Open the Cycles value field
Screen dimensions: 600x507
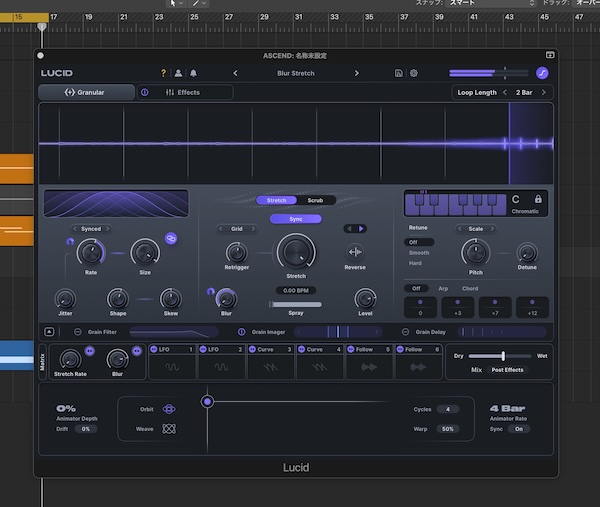pyautogui.click(x=448, y=409)
